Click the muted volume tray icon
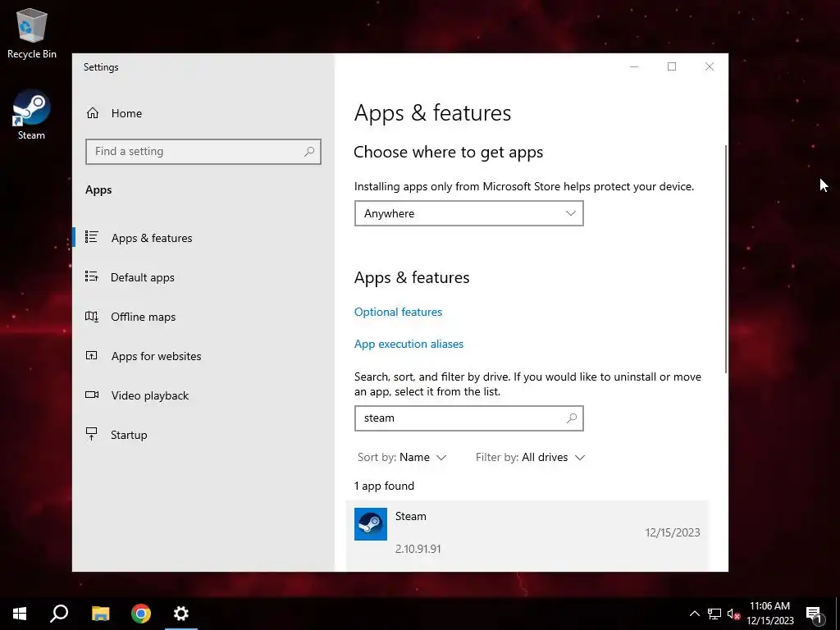840x630 pixels. pyautogui.click(x=733, y=614)
